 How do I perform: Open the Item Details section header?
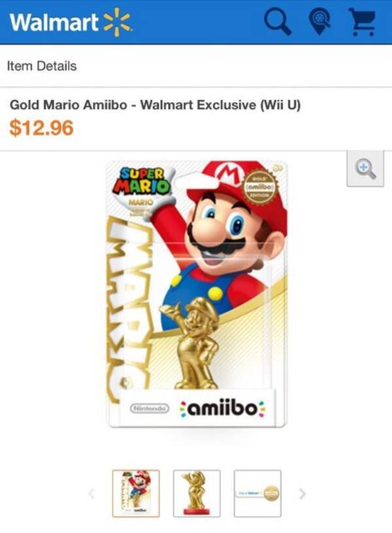[x=42, y=66]
